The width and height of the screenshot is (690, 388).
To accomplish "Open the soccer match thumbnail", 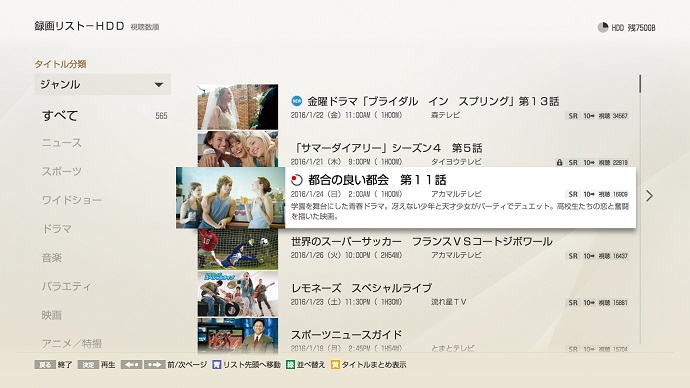I will coord(238,249).
